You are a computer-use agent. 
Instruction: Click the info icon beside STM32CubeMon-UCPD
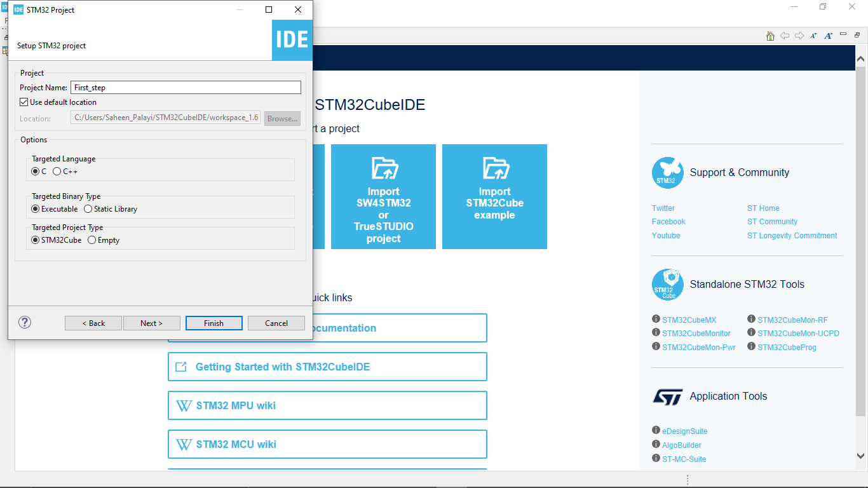tap(751, 332)
